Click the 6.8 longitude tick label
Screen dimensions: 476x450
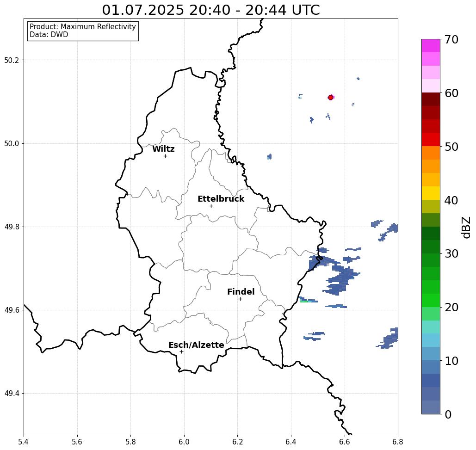pyautogui.click(x=398, y=442)
